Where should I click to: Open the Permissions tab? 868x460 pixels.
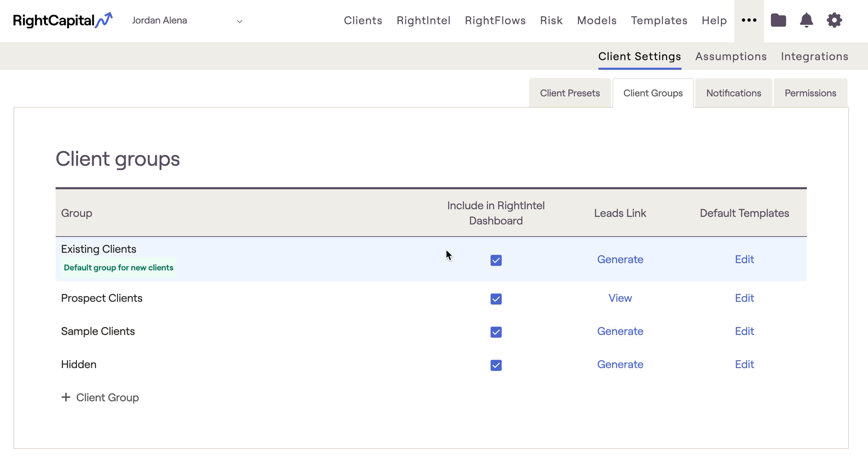coord(810,93)
